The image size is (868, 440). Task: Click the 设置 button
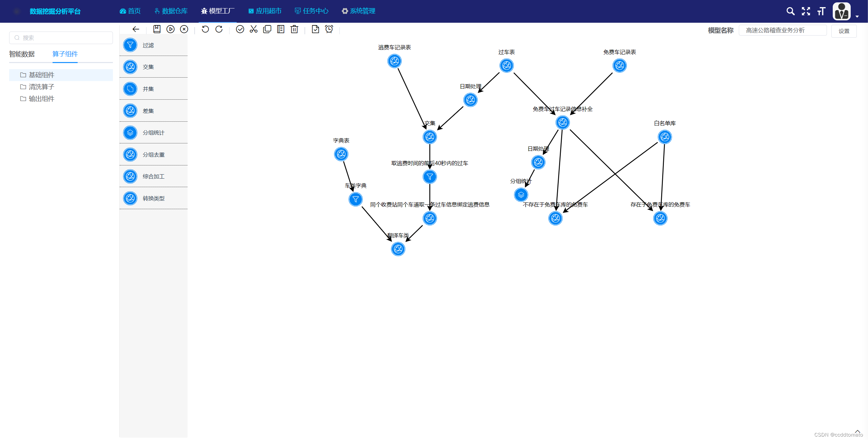844,31
